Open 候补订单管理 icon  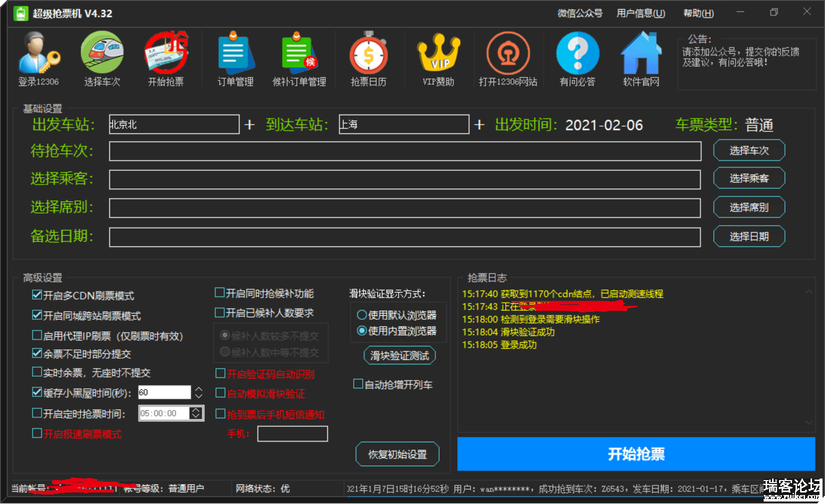[299, 59]
